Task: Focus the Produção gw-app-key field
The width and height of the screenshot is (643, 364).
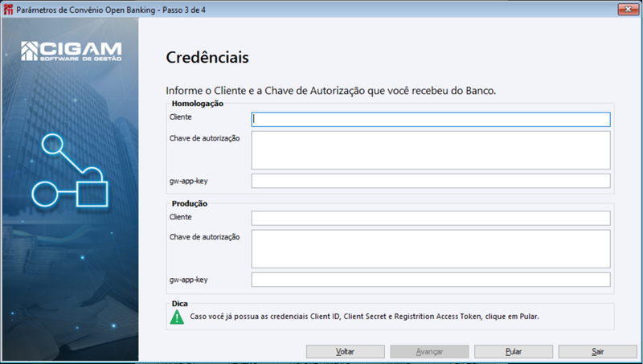Action: pos(431,280)
